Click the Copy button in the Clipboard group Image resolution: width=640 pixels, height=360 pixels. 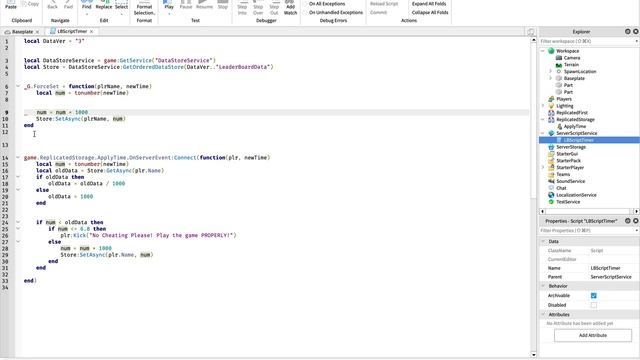pyautogui.click(x=30, y=4)
